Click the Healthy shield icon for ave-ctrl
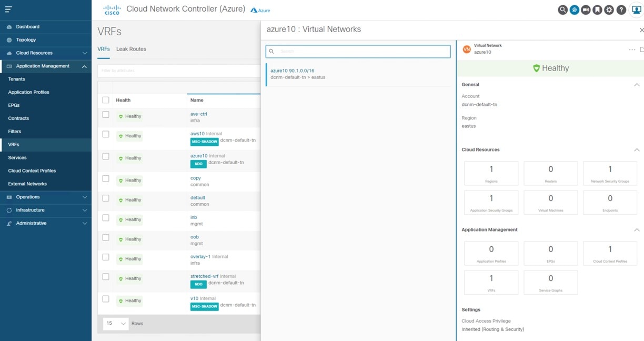 pyautogui.click(x=120, y=116)
